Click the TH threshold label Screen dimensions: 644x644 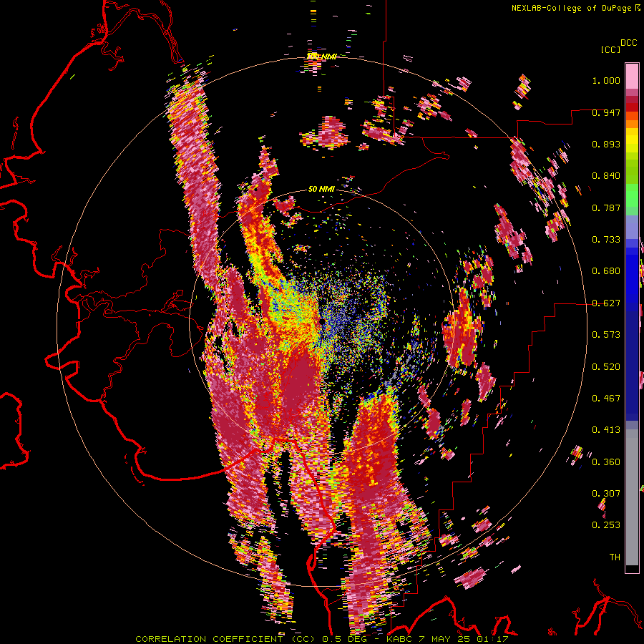[615, 557]
